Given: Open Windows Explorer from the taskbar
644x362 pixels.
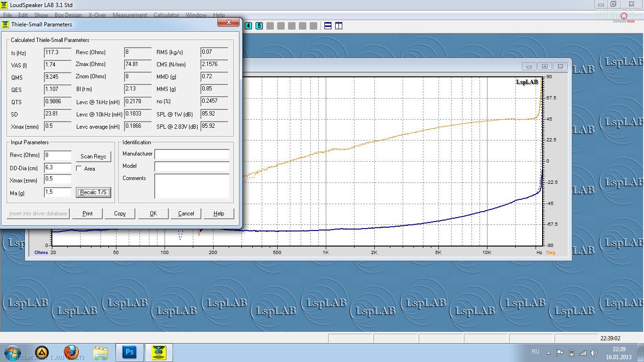Looking at the screenshot, I should coord(100,353).
